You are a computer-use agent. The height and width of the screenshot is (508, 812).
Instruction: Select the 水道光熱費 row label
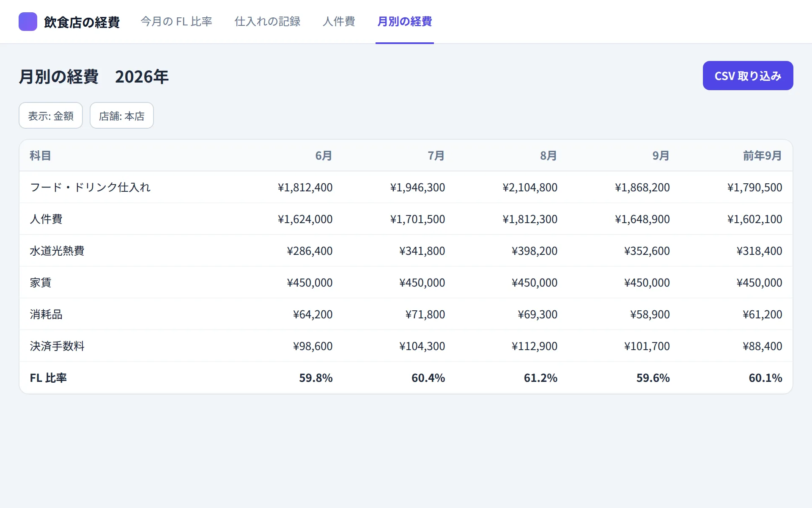tap(57, 251)
